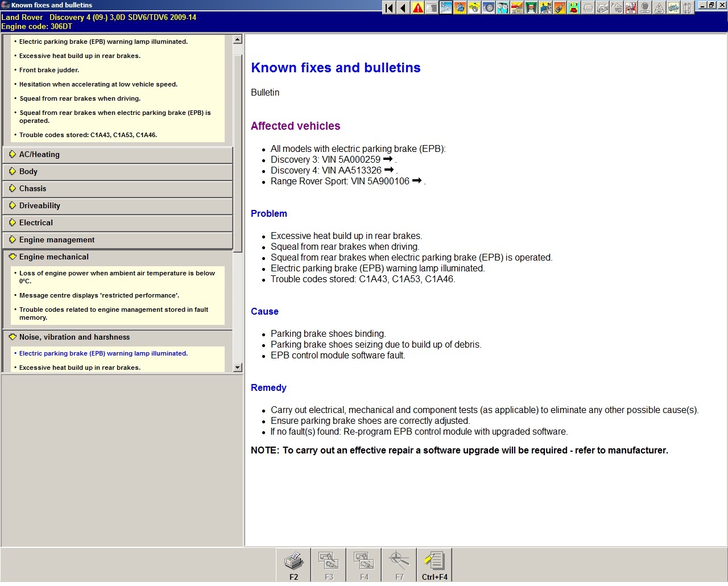Expand the Chassis category
The height and width of the screenshot is (586, 728).
point(32,189)
